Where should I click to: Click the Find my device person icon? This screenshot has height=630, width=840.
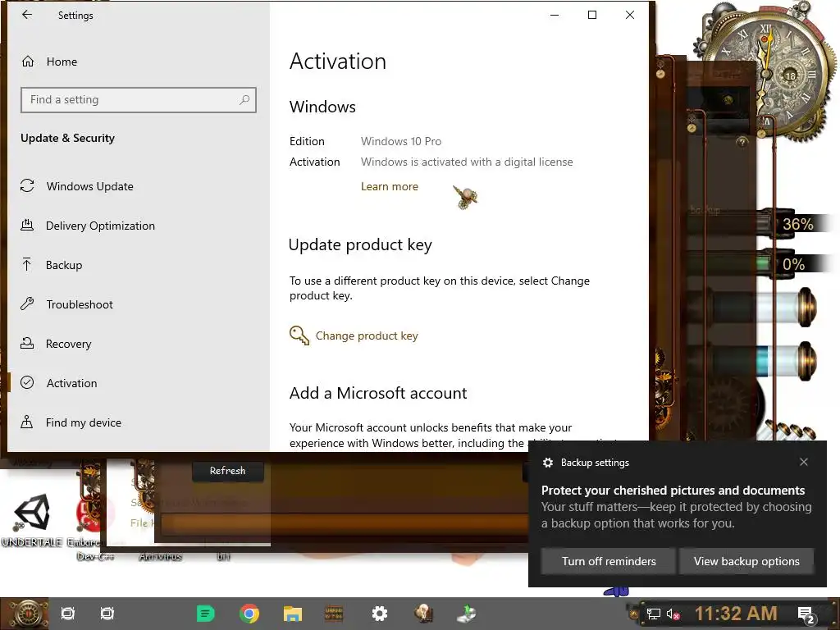coord(27,422)
